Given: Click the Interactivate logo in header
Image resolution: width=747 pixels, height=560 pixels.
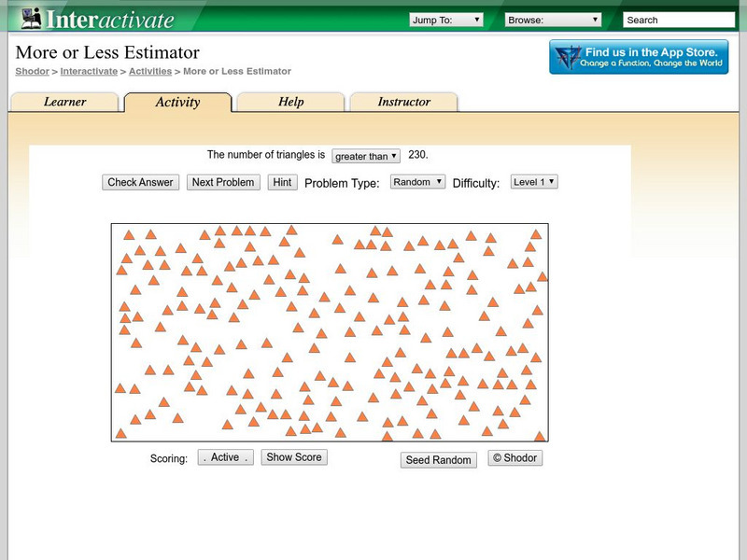Looking at the screenshot, I should point(97,19).
